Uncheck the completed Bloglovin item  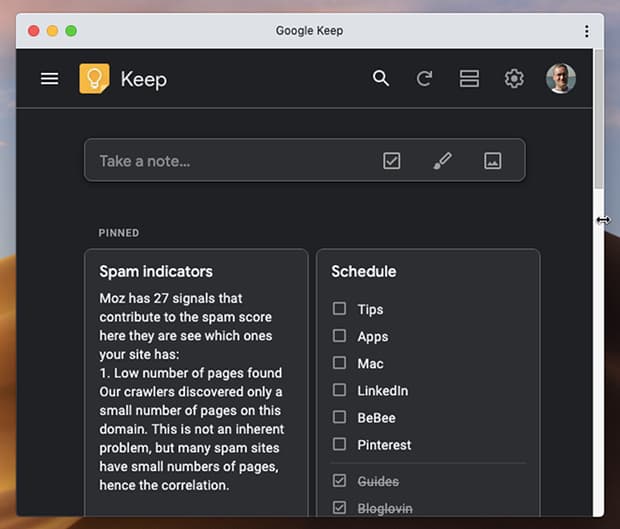340,508
